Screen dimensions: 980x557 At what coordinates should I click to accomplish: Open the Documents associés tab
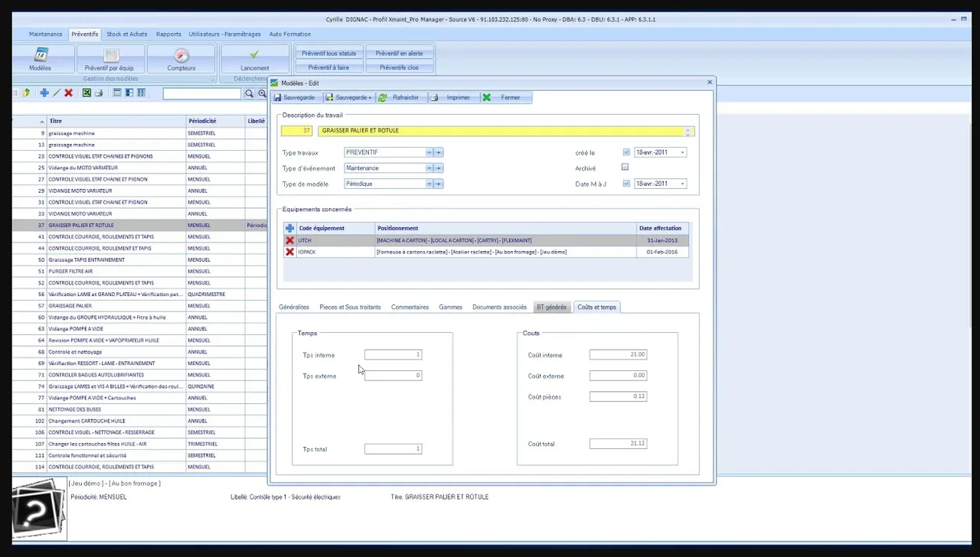click(499, 307)
